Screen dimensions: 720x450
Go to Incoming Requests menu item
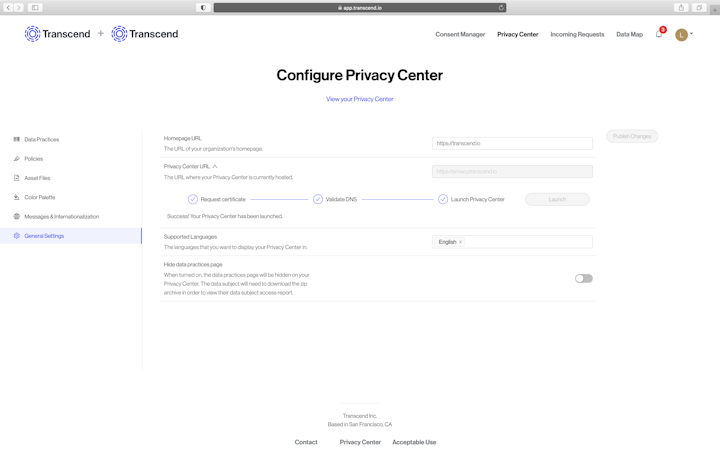[577, 34]
